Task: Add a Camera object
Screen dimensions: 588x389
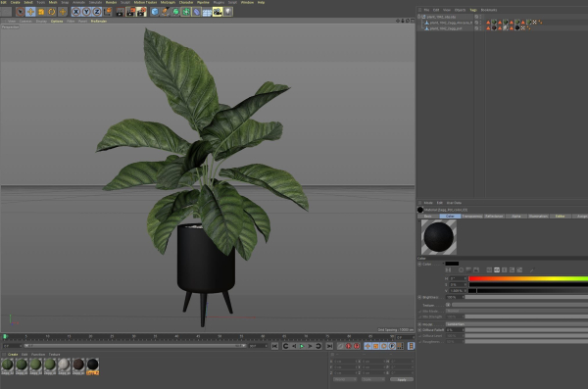Action: click(x=218, y=12)
